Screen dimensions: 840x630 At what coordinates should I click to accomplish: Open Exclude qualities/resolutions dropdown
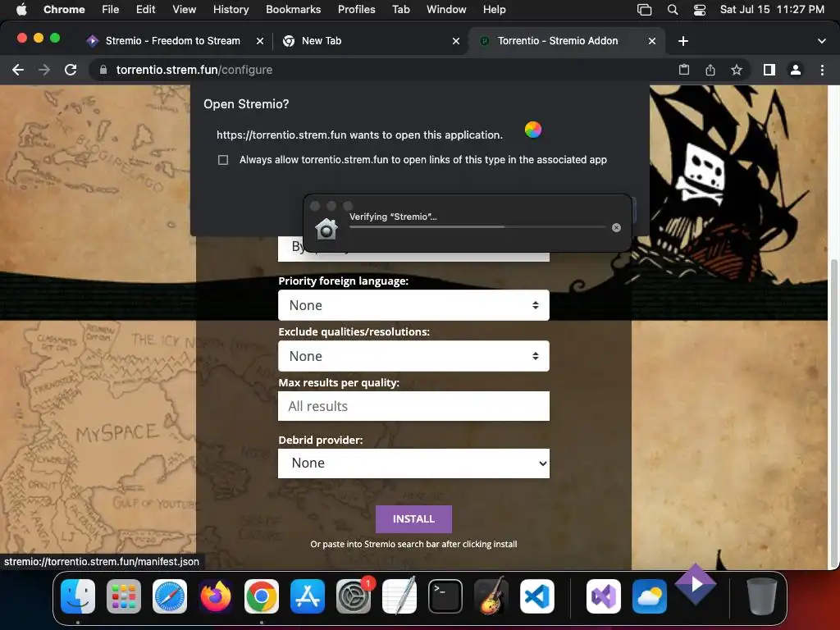[413, 356]
